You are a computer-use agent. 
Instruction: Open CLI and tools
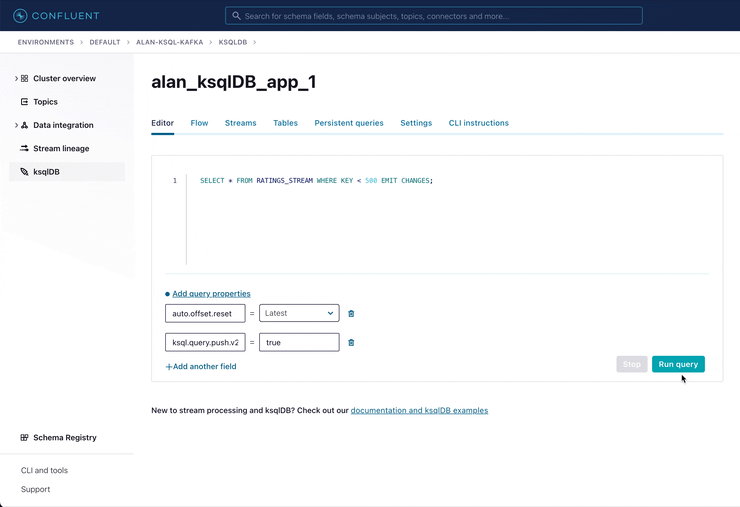44,470
